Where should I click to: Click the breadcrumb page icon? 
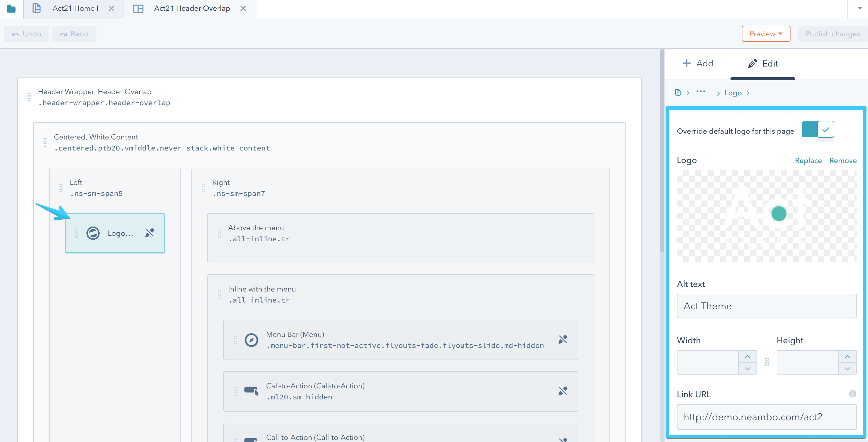coord(678,93)
